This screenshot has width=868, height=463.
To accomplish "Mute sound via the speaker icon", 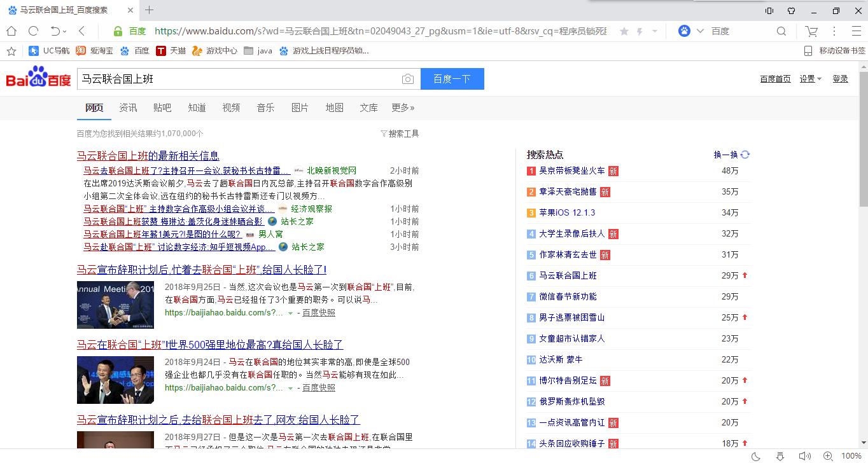I will pyautogui.click(x=803, y=456).
